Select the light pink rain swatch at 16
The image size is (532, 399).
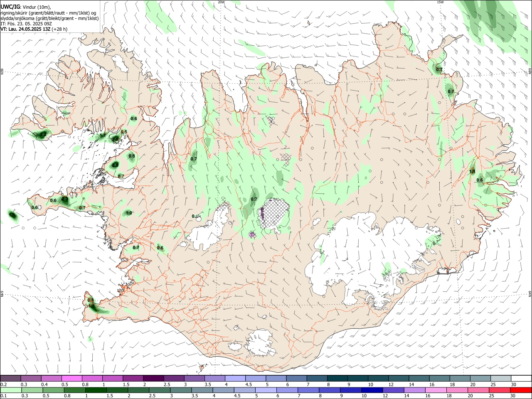pos(436,390)
